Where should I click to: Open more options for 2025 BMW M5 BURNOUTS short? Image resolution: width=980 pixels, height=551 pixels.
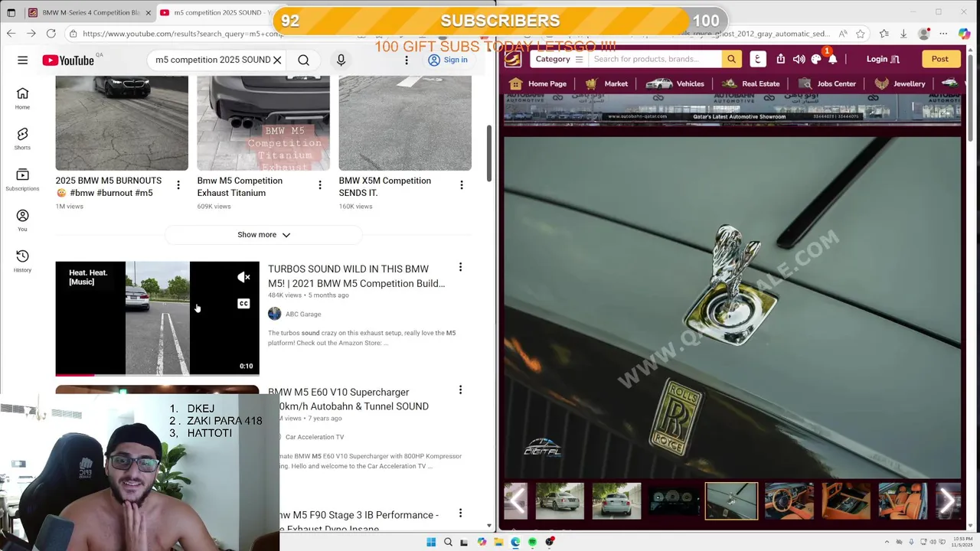(x=178, y=185)
